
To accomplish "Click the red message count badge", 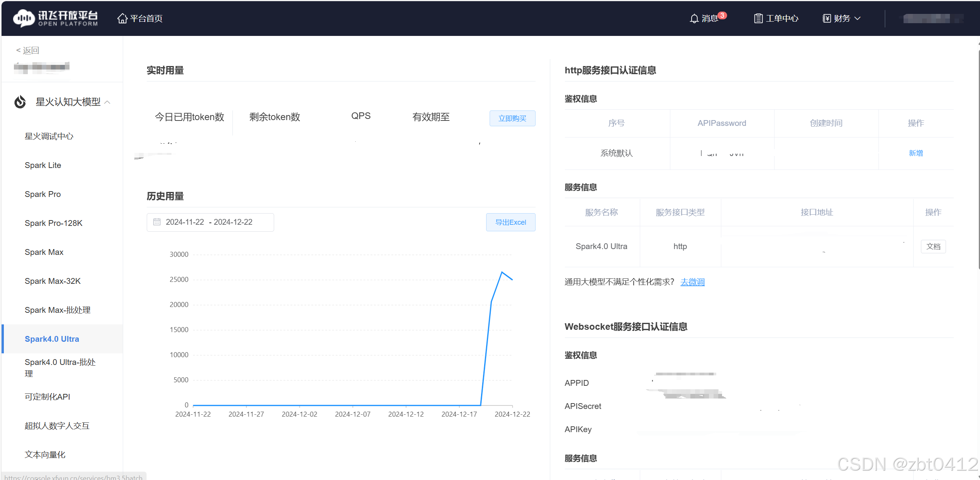I will 722,15.
